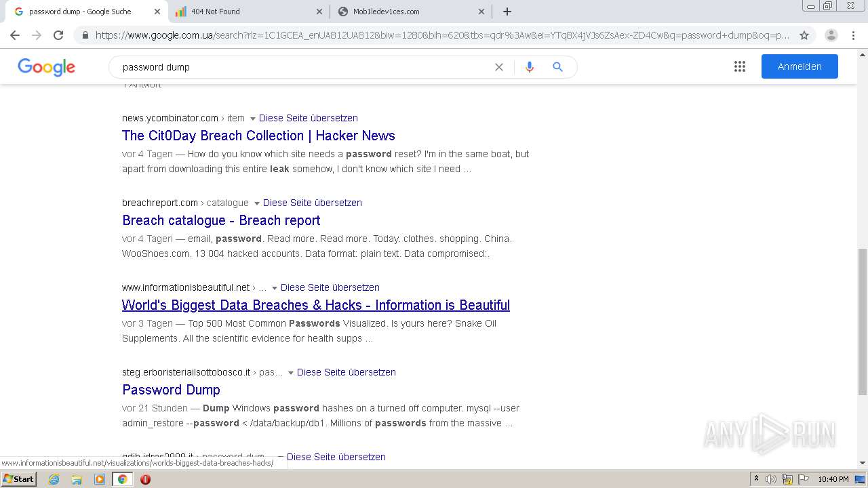This screenshot has height=488, width=868.
Task: Click scrollbar down arrow
Action: pyautogui.click(x=863, y=464)
